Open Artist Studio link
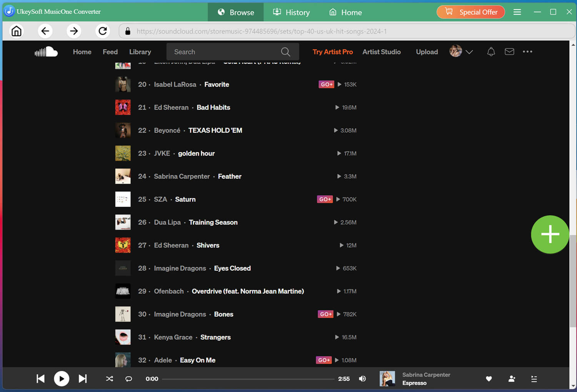The height and width of the screenshot is (392, 577). coord(382,52)
